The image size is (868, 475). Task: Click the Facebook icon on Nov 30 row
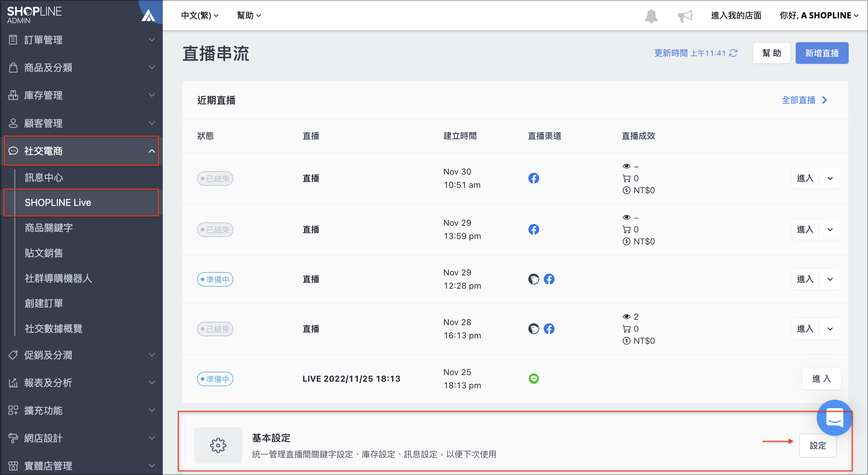[x=533, y=178]
